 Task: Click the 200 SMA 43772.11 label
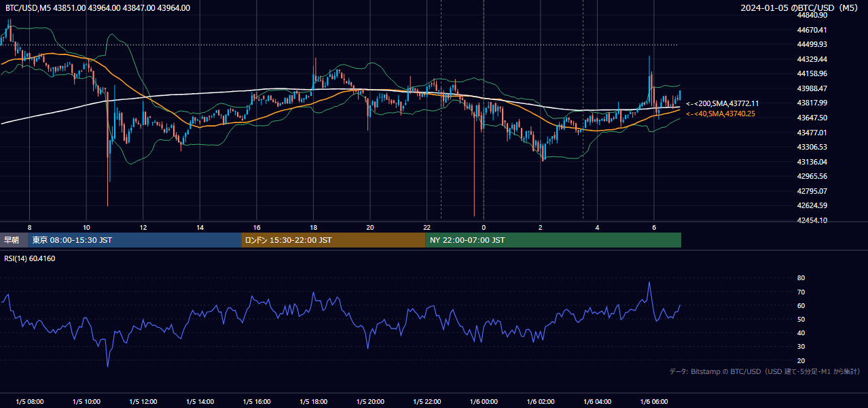coord(723,103)
